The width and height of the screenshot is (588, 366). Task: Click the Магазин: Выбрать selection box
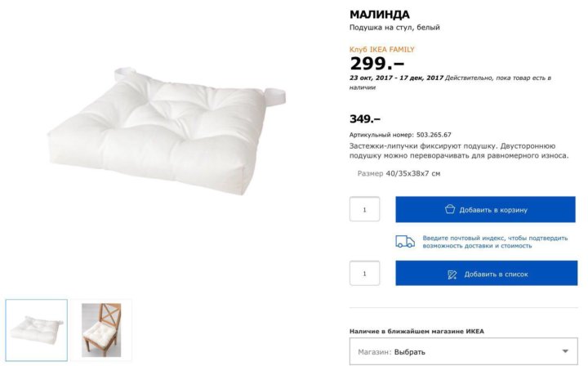click(464, 351)
